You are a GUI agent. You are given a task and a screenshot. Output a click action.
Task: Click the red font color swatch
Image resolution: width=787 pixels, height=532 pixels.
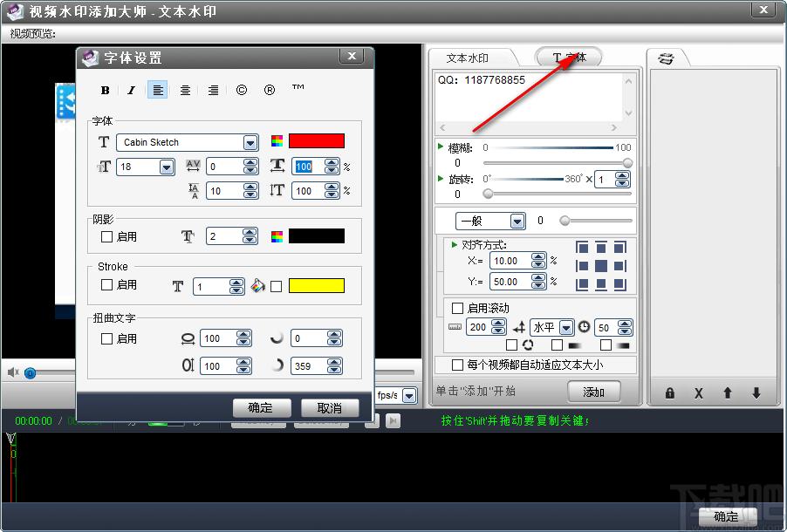[x=317, y=141]
